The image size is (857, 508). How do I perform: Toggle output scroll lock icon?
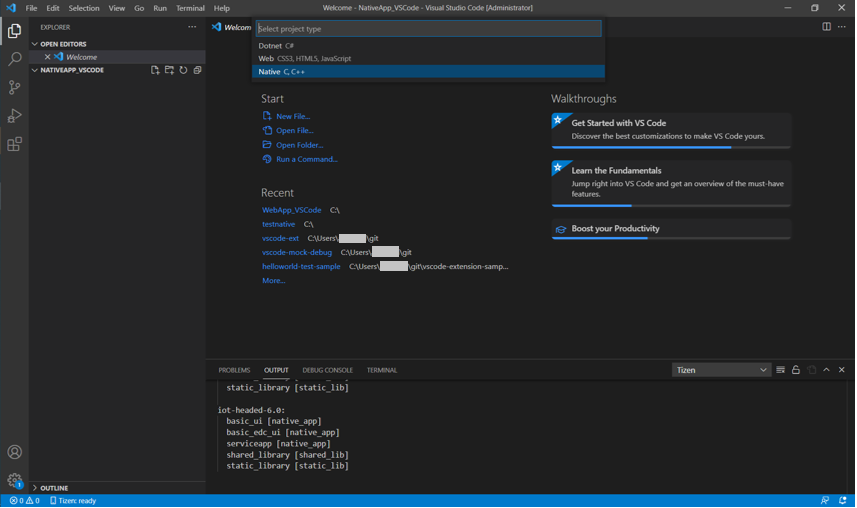[796, 370]
